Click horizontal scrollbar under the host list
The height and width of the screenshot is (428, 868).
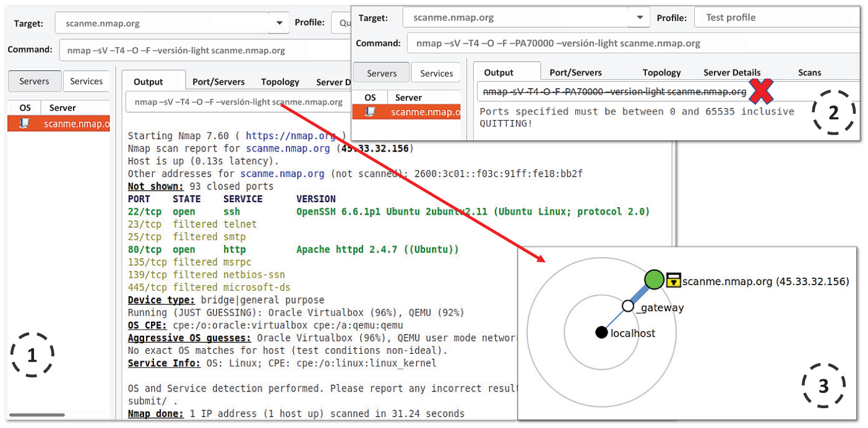tap(37, 414)
